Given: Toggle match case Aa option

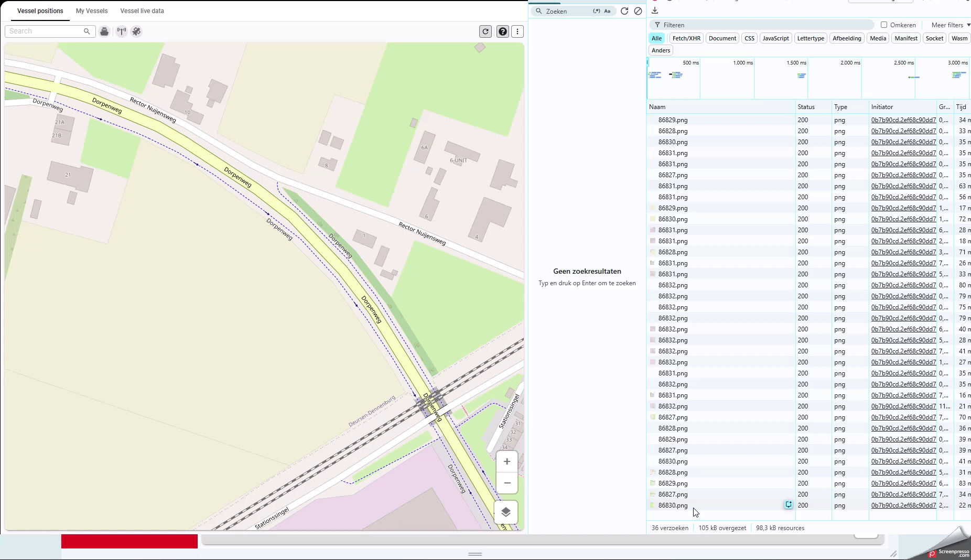Looking at the screenshot, I should coord(607,11).
